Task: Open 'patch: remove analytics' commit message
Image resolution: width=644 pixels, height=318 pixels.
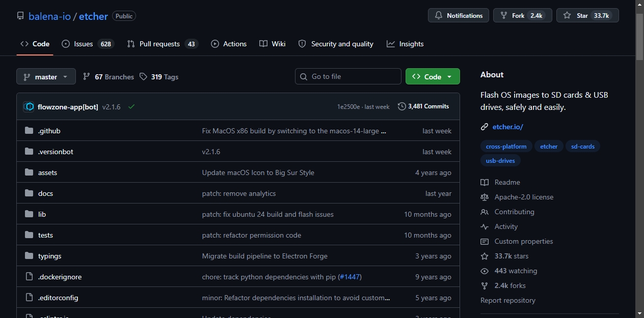Action: [239, 193]
